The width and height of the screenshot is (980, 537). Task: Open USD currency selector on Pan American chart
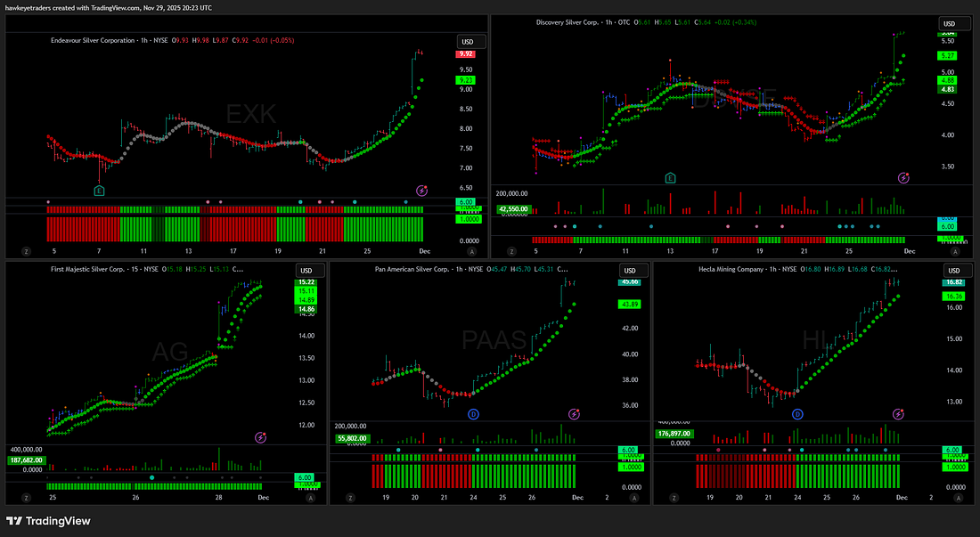coord(633,271)
